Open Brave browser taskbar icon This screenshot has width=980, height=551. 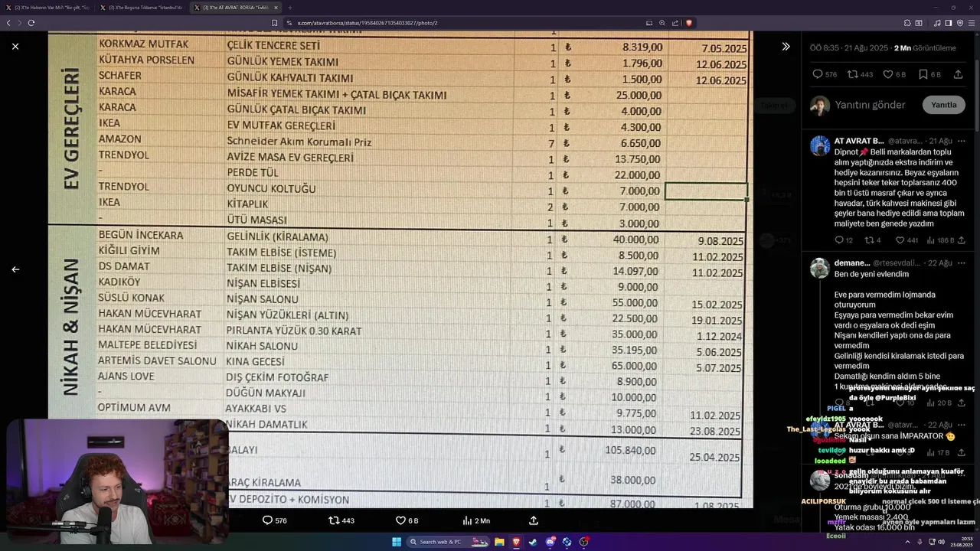coord(516,542)
